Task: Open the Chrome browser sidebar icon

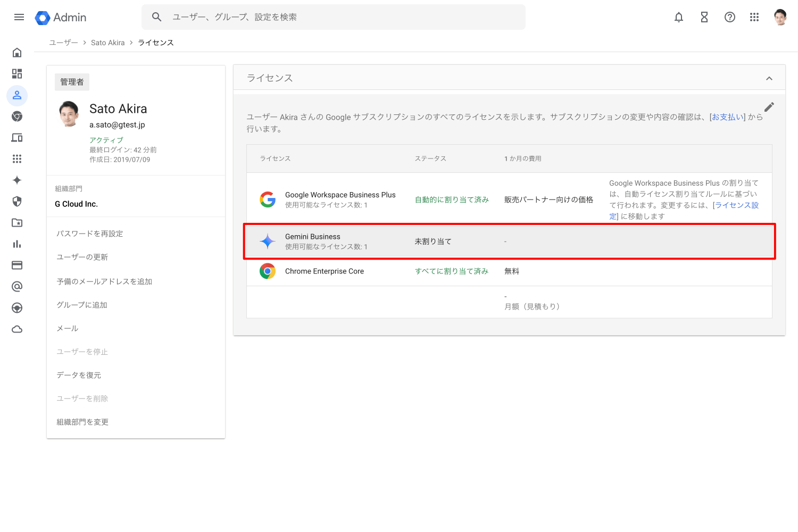Action: [17, 117]
